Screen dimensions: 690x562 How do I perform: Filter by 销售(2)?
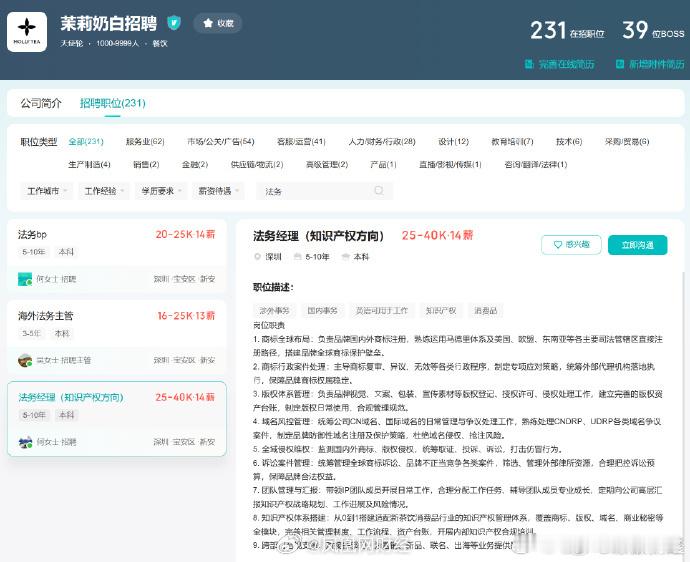click(x=146, y=165)
